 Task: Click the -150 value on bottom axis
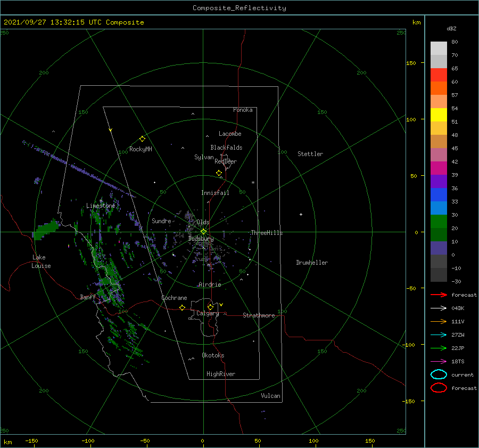click(x=31, y=441)
